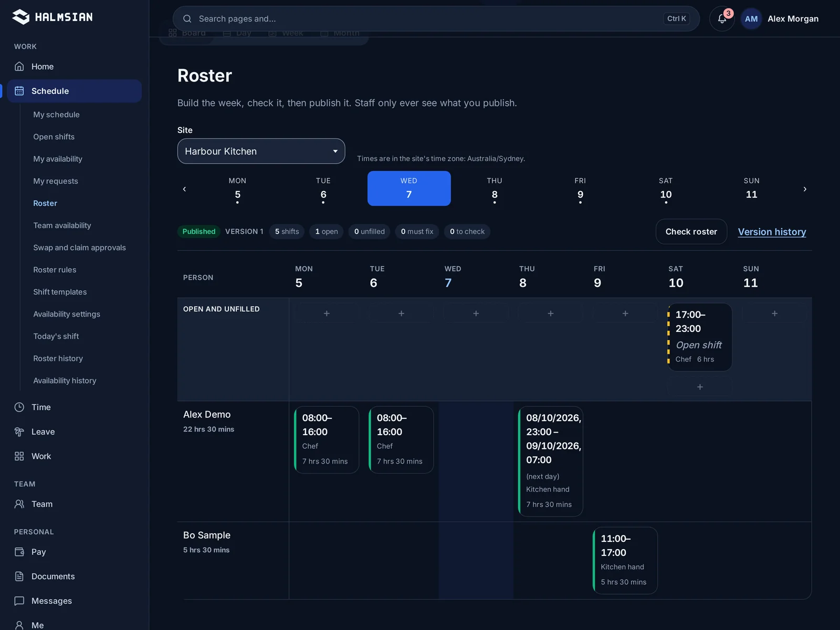This screenshot has width=840, height=630.
Task: Add open shift on Sunday 11
Action: [774, 313]
